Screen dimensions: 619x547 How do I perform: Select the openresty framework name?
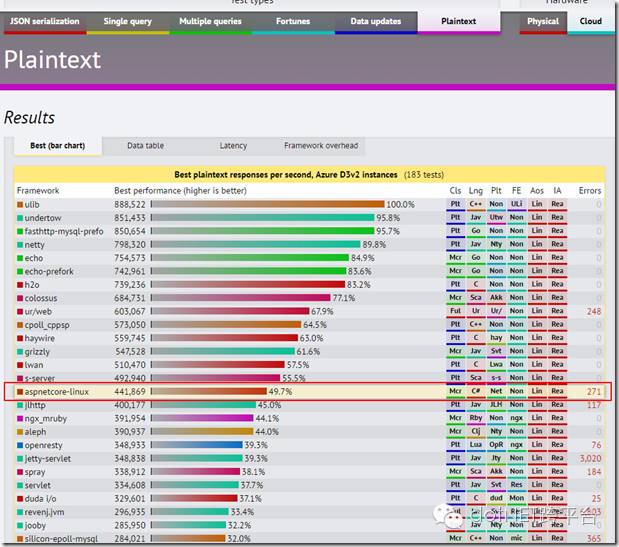pos(43,445)
